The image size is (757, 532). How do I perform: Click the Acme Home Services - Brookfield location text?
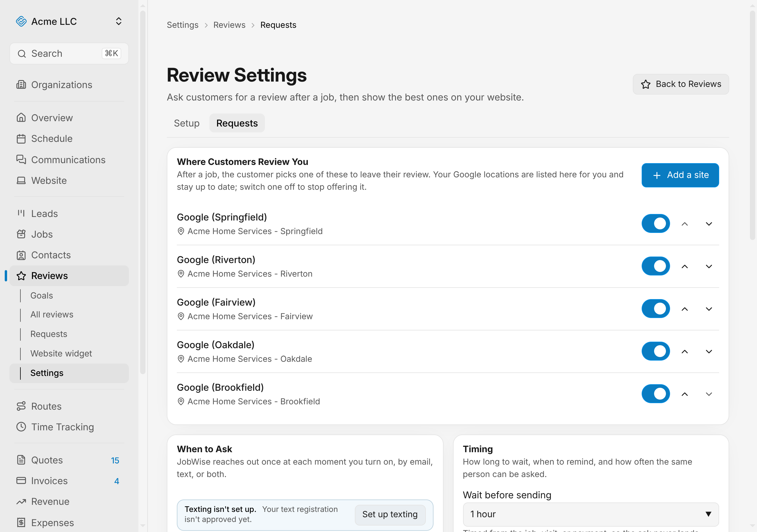click(253, 401)
